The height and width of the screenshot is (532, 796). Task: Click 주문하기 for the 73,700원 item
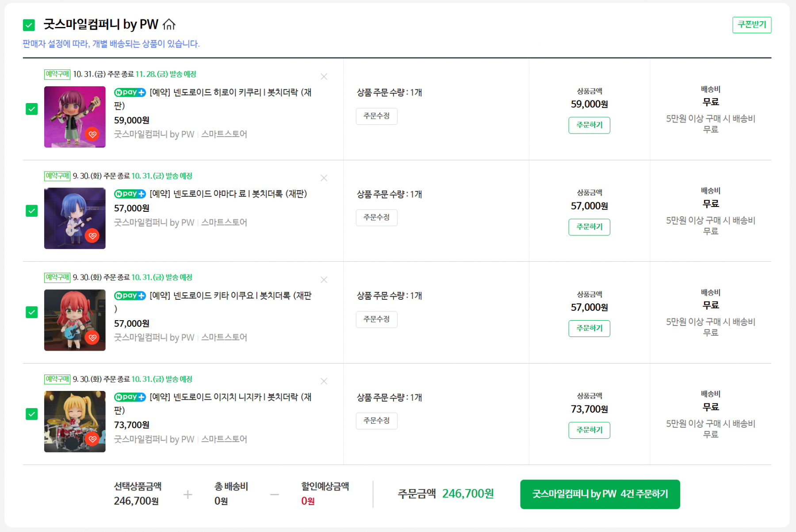coord(589,430)
